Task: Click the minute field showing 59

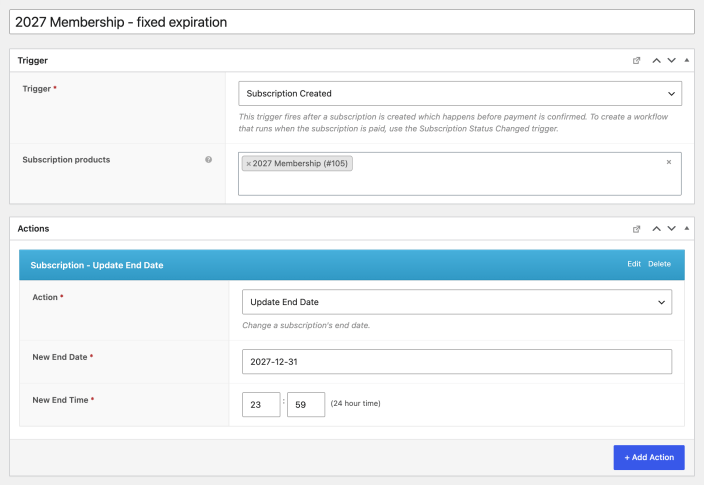Action: (306, 405)
